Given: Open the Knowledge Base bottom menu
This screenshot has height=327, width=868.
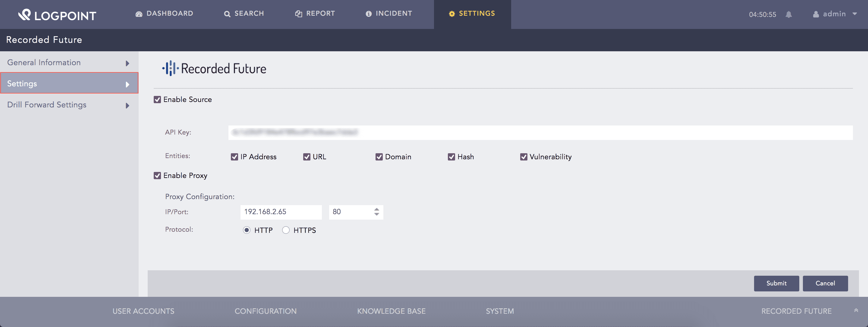Looking at the screenshot, I should [391, 311].
